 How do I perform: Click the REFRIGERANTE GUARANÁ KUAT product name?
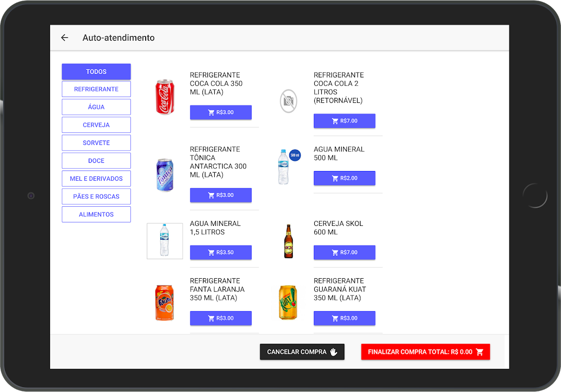[x=339, y=289]
